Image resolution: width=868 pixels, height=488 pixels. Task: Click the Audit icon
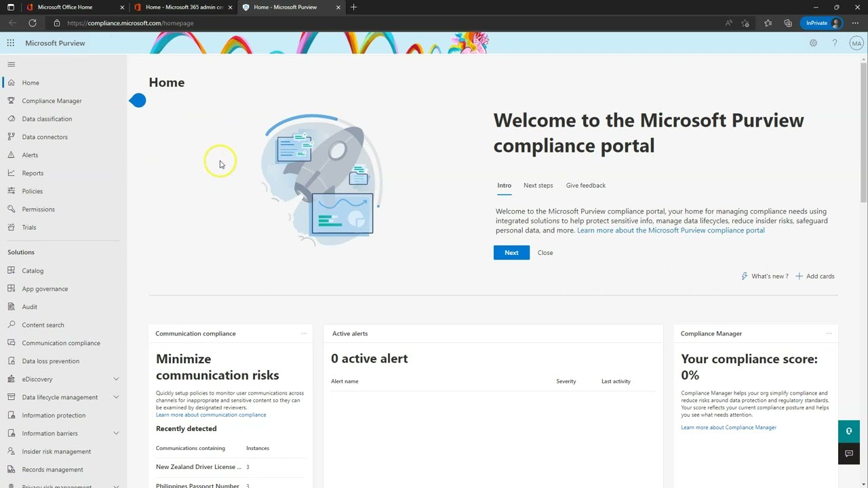coord(11,307)
